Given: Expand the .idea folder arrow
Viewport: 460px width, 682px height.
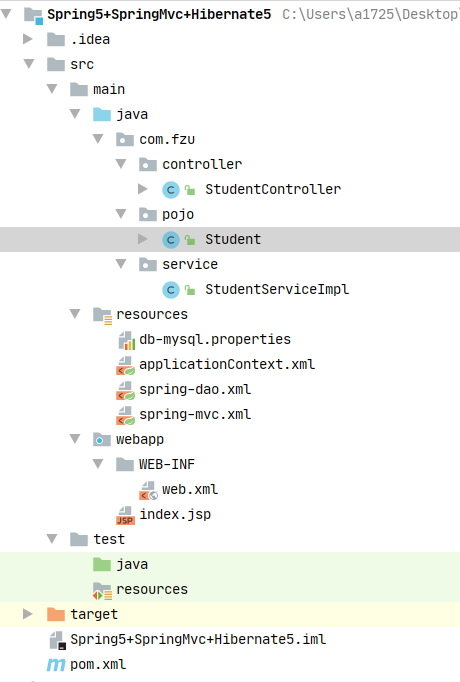Looking at the screenshot, I should click(28, 39).
